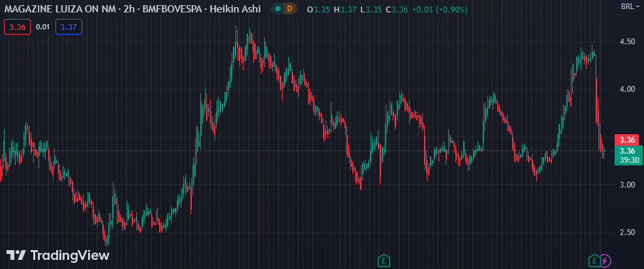Click the green market status dot
This screenshot has height=269, width=644.
coord(278,8)
